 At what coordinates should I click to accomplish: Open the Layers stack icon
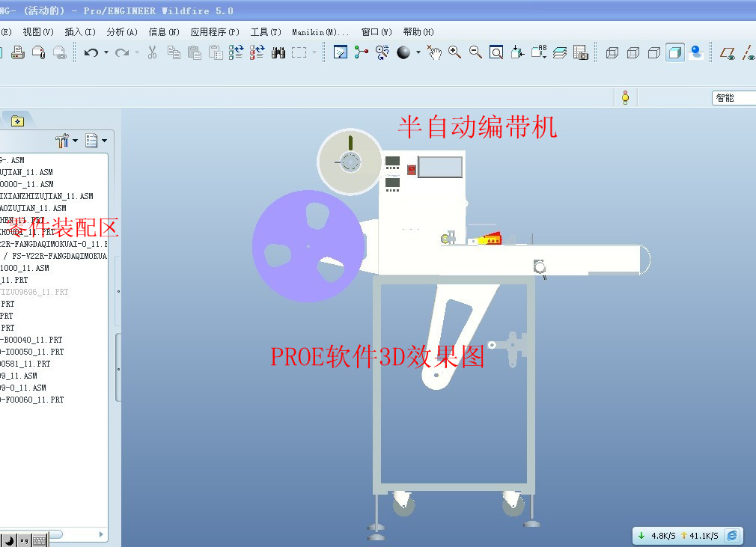pos(560,52)
